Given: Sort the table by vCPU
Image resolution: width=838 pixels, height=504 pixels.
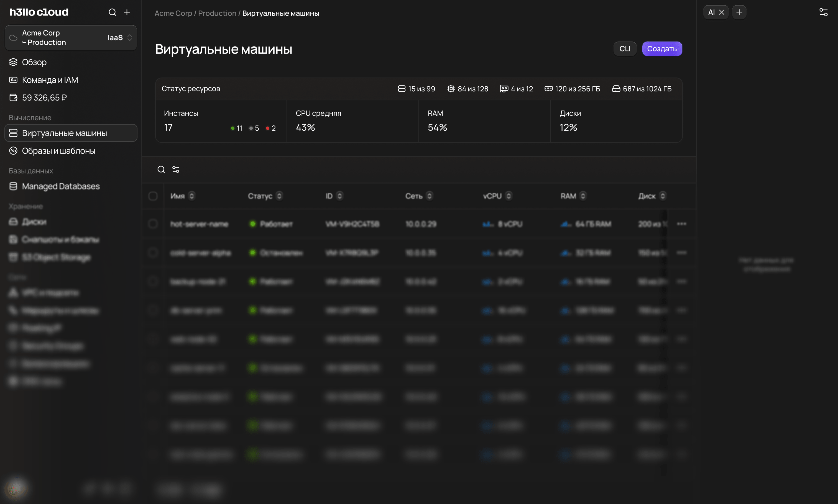Looking at the screenshot, I should (x=509, y=196).
